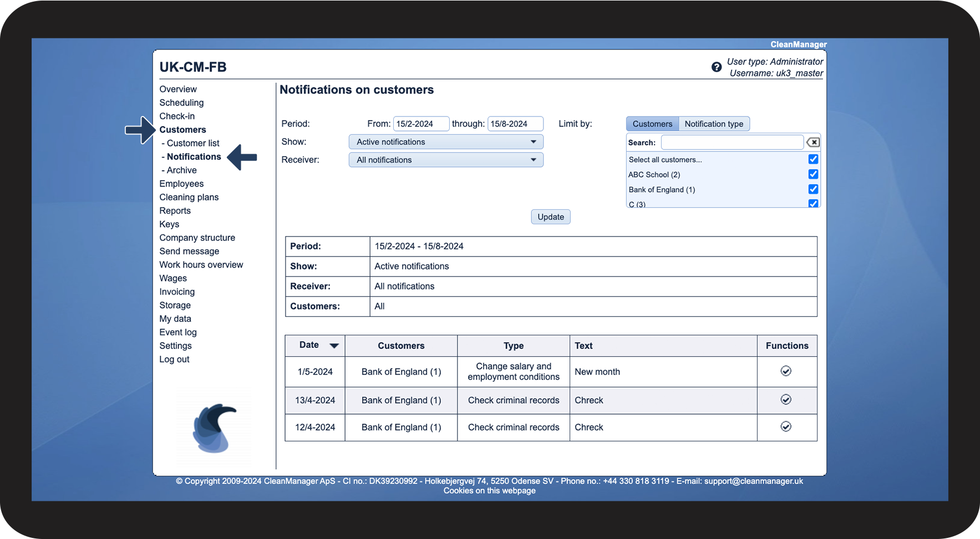Click the customer Search text box

(x=732, y=143)
